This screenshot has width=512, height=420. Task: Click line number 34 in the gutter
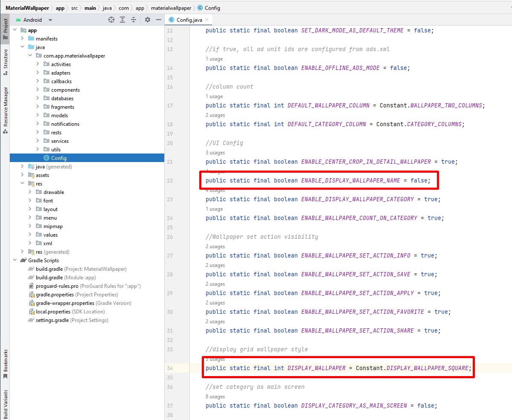[170, 368]
